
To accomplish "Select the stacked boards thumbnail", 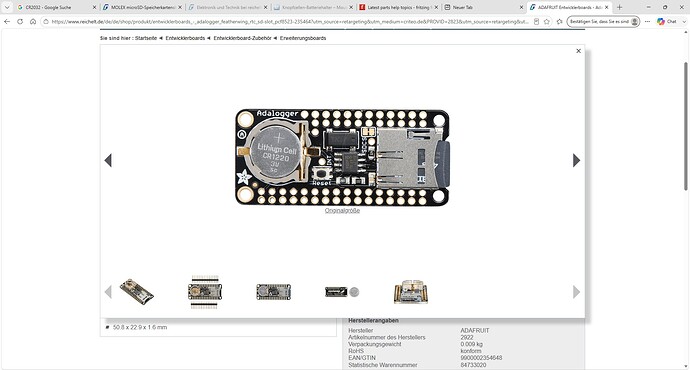I will pyautogui.click(x=411, y=292).
